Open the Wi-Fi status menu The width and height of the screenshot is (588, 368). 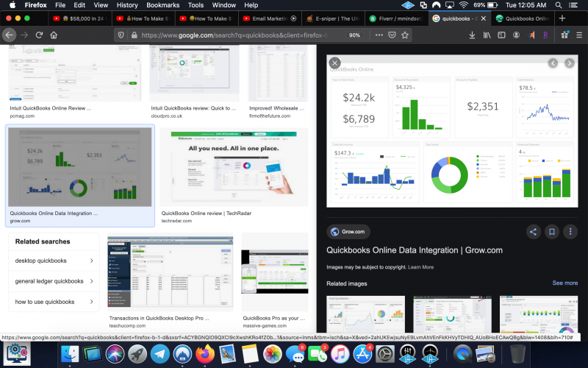[464, 5]
